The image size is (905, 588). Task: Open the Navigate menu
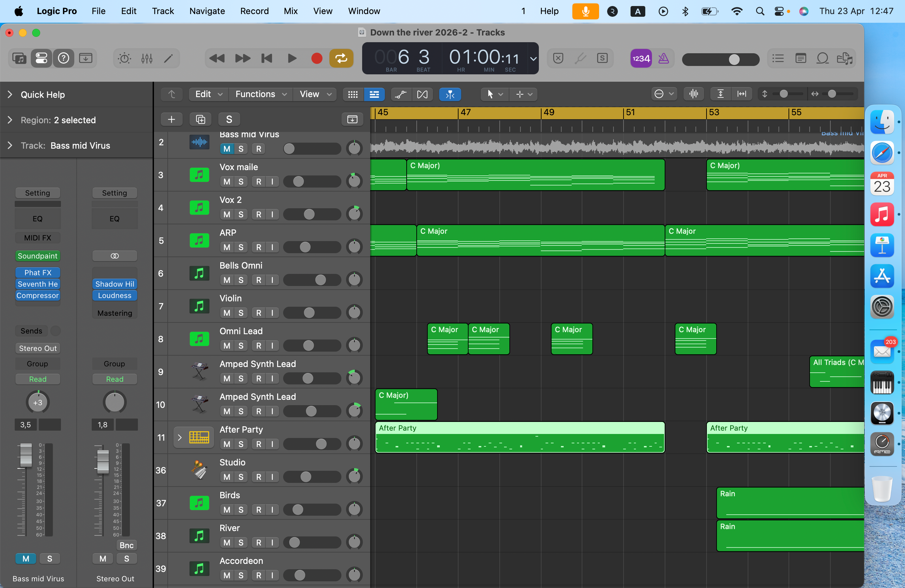[207, 11]
